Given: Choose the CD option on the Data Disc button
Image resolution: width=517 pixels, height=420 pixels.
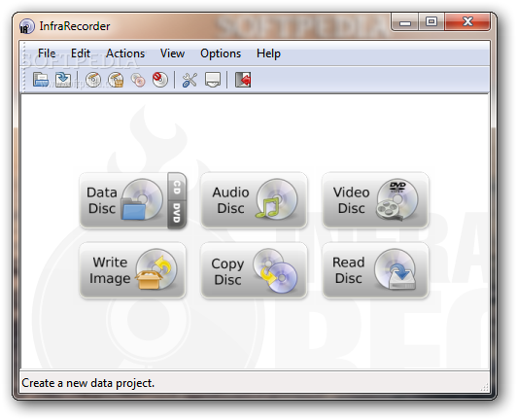Looking at the screenshot, I should click(177, 187).
